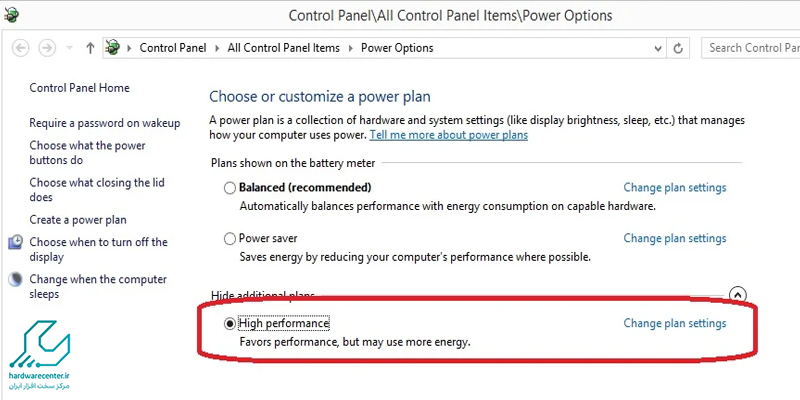Viewport: 800px width, 400px height.
Task: Change plan settings for High performance
Action: [x=674, y=324]
